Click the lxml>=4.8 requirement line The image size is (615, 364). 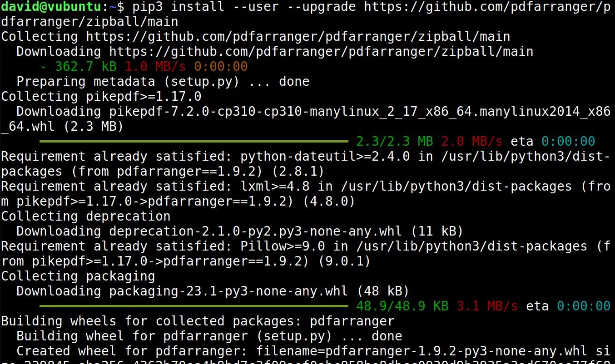coord(307,194)
